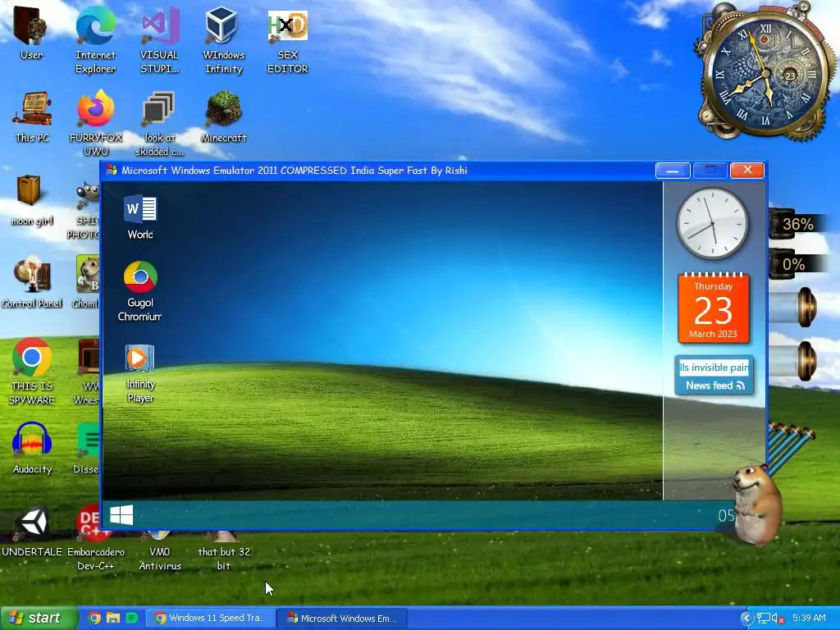
Task: Minimize the Windows Emulator window
Action: click(x=673, y=171)
